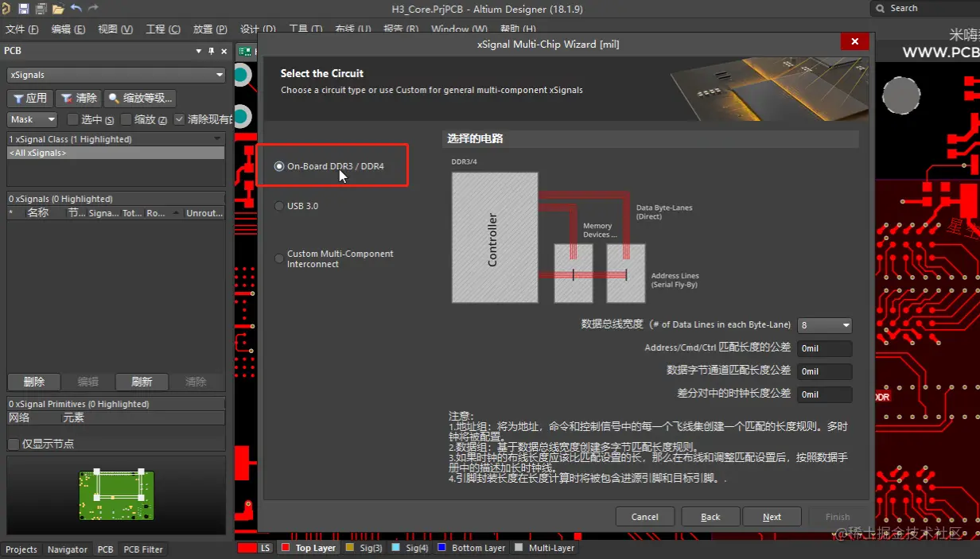
Task: Click the PCB document tab icon
Action: (246, 51)
